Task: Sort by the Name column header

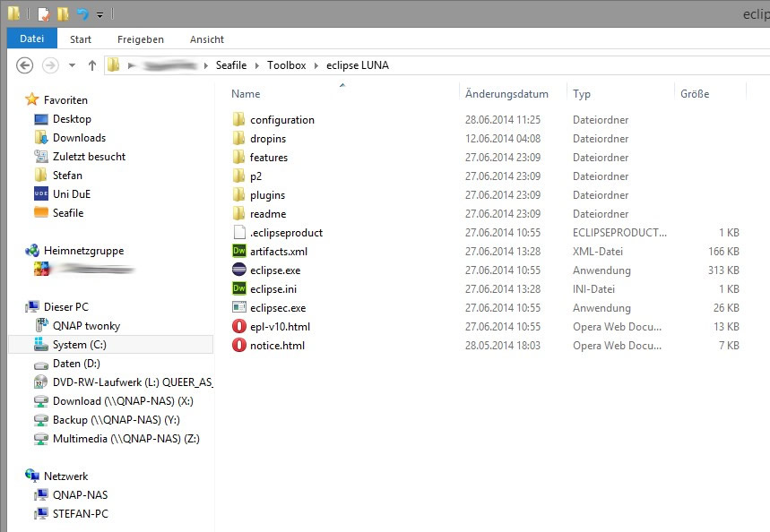Action: click(246, 94)
